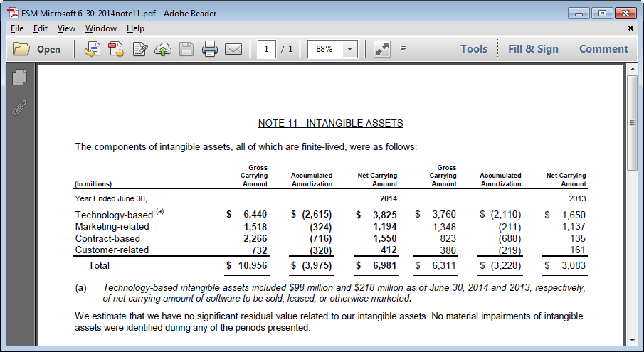644x352 pixels.
Task: Click the value 10,956 in Total row
Action: pos(253,265)
